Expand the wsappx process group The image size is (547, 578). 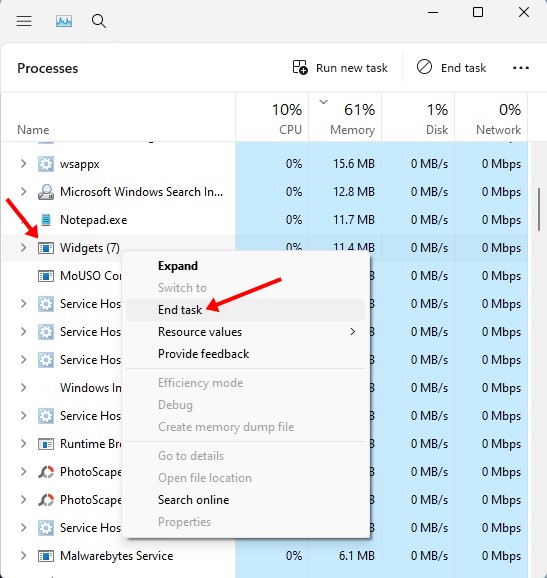click(x=23, y=164)
